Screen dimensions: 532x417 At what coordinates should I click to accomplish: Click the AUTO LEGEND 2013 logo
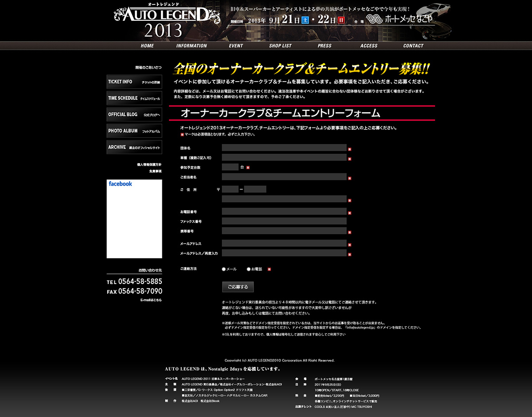pos(167,21)
